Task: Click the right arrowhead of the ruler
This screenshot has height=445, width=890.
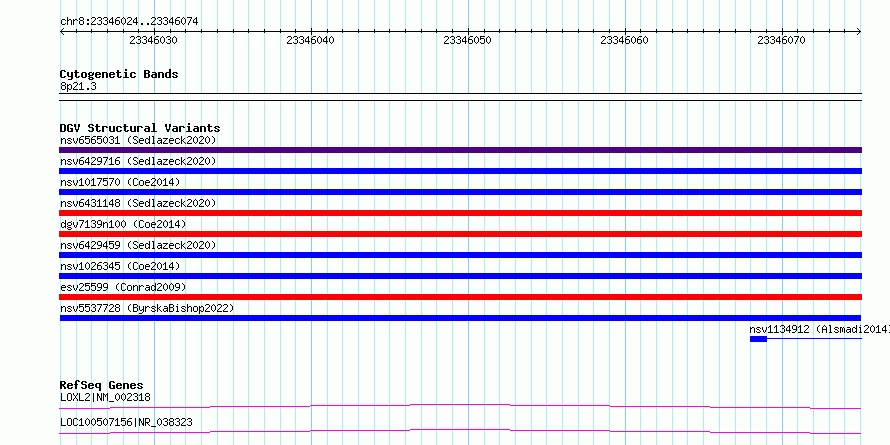Action: click(x=859, y=32)
